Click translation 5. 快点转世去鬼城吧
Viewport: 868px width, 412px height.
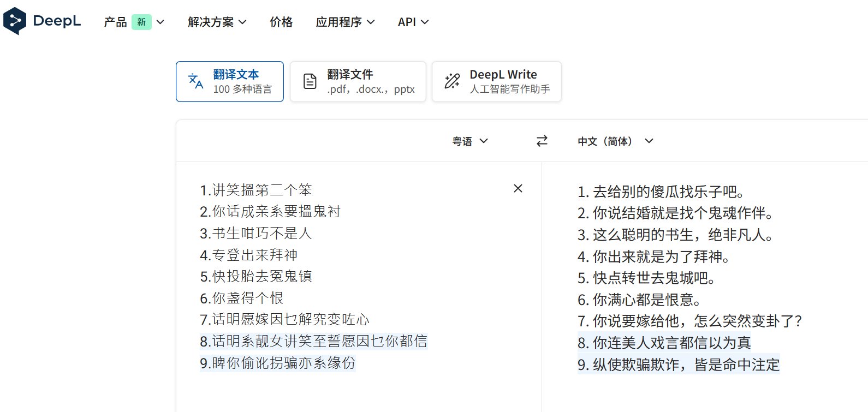tap(647, 278)
